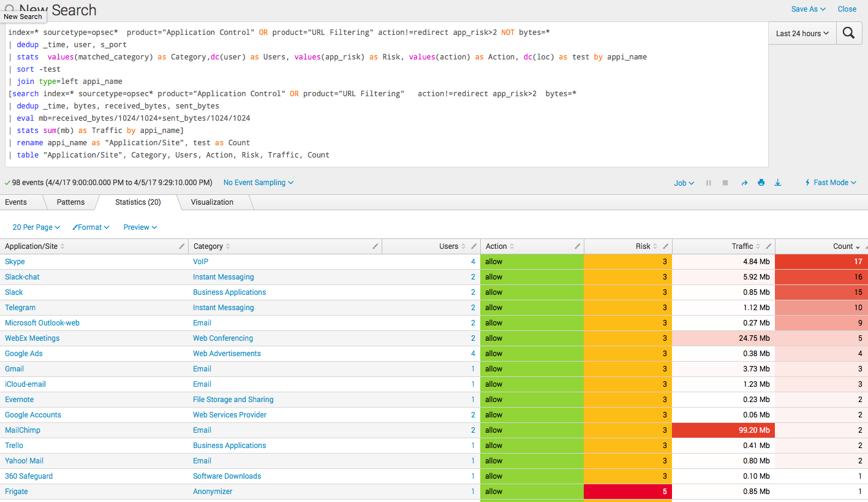
Task: Click the Trello application link
Action: (x=14, y=446)
